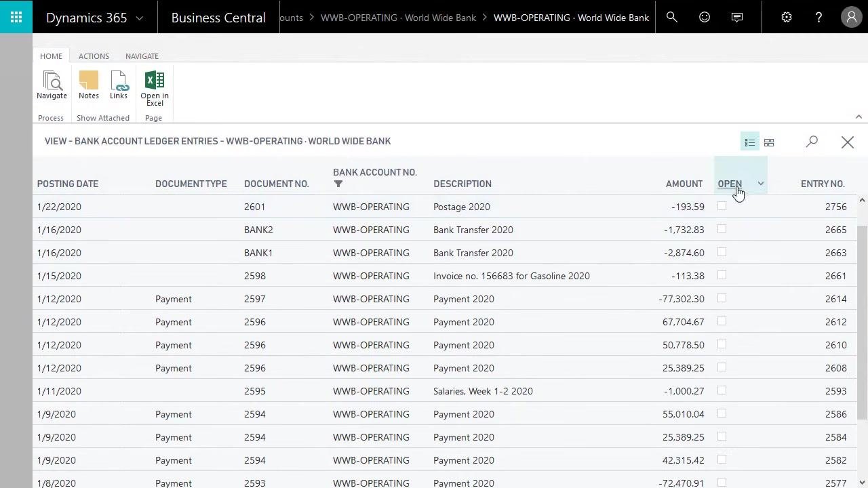
Task: Select the NAVIGATE ribbon tab
Action: pos(142,56)
